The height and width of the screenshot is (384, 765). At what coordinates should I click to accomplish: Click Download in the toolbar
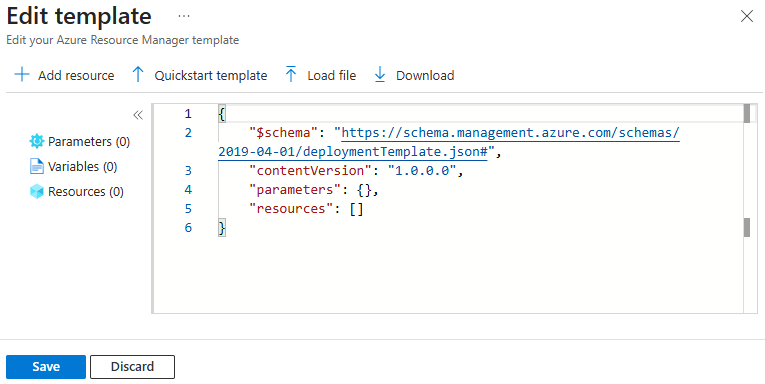click(425, 76)
